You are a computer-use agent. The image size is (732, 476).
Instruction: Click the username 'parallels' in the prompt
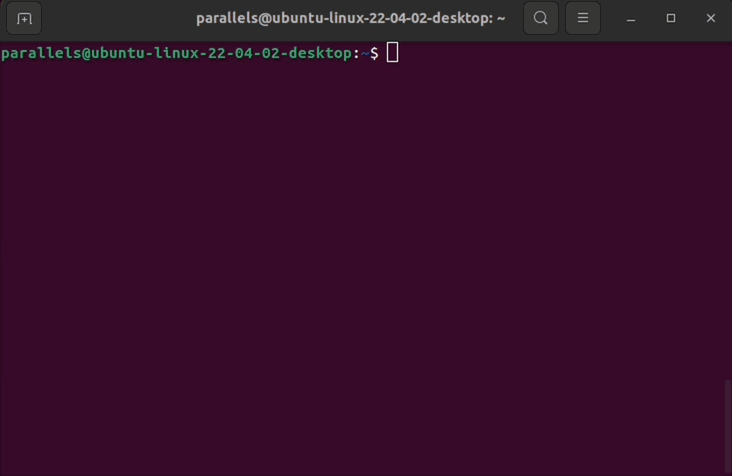click(x=40, y=53)
